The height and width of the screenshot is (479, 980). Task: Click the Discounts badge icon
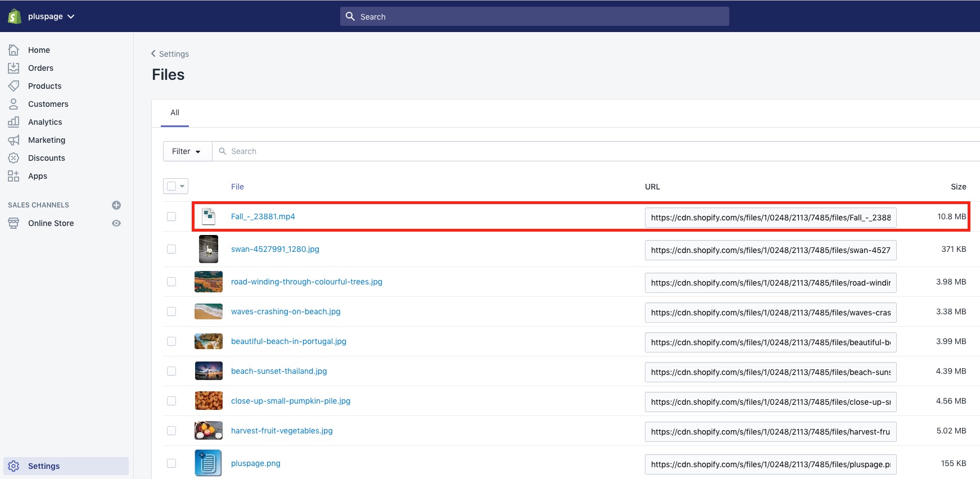point(13,158)
